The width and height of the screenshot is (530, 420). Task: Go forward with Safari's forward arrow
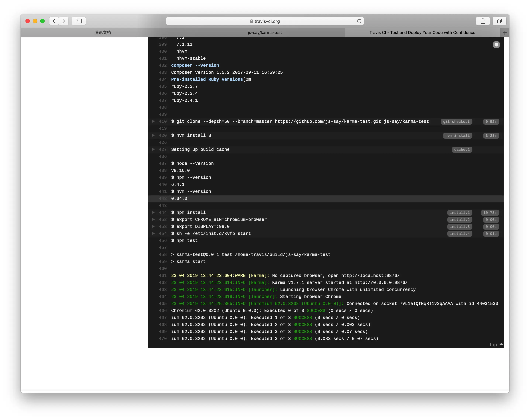(x=64, y=21)
